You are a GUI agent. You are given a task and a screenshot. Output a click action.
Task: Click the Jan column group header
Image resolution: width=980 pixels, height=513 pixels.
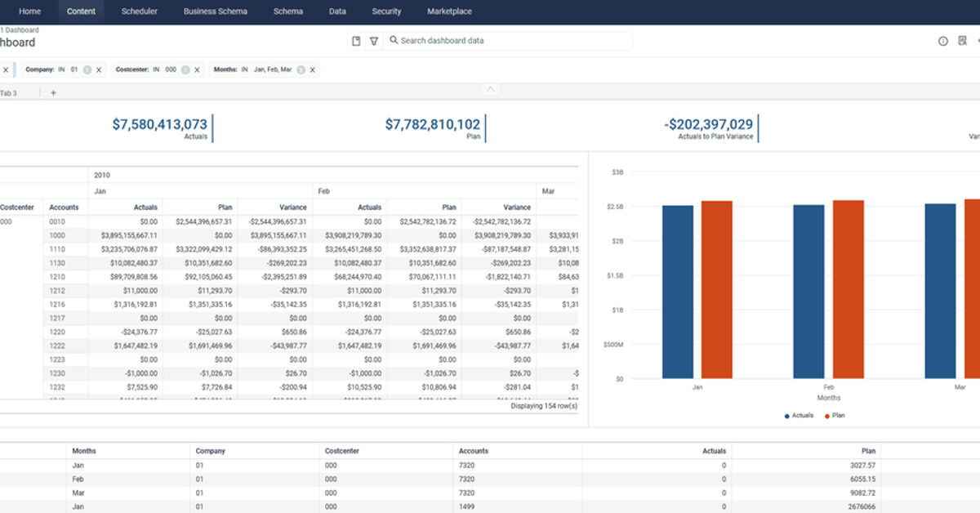click(100, 191)
